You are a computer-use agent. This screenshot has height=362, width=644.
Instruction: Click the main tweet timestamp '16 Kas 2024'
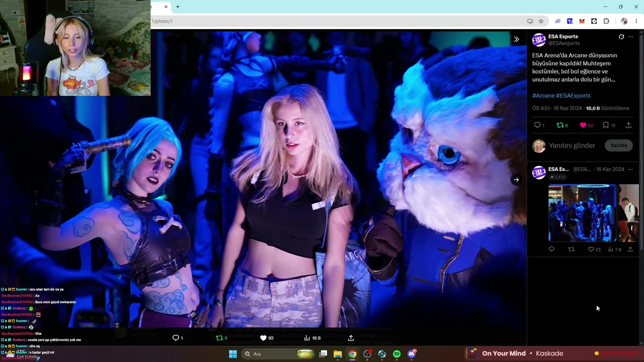pyautogui.click(x=568, y=109)
